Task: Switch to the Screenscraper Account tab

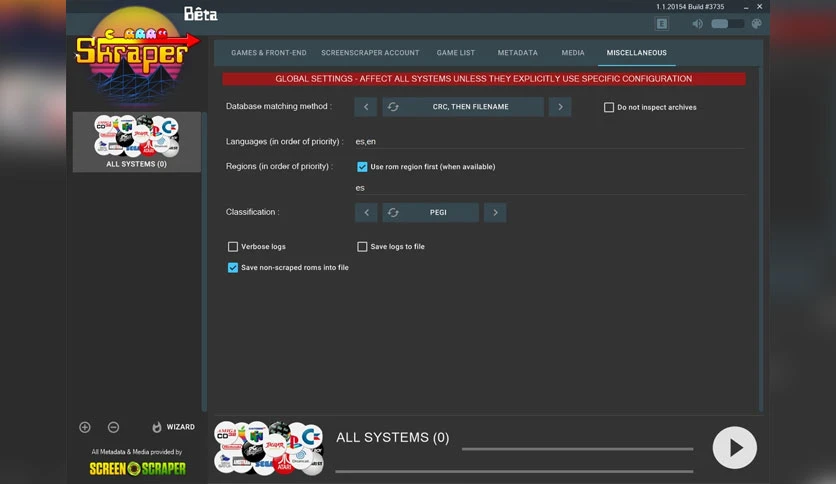Action: 370,53
